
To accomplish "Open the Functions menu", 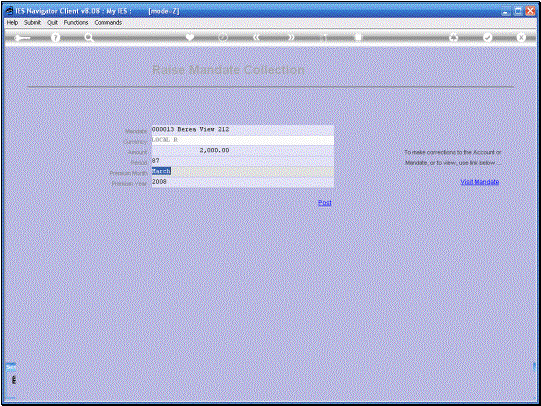I will pos(76,22).
